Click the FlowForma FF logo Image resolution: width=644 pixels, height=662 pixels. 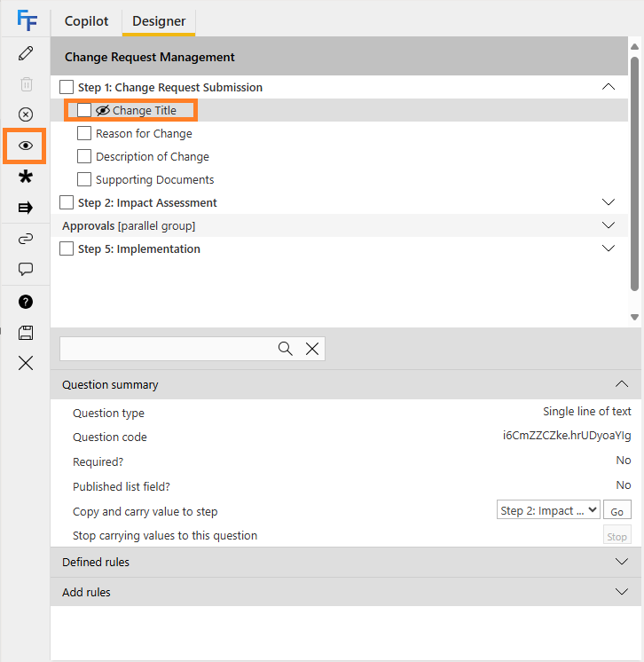point(27,20)
